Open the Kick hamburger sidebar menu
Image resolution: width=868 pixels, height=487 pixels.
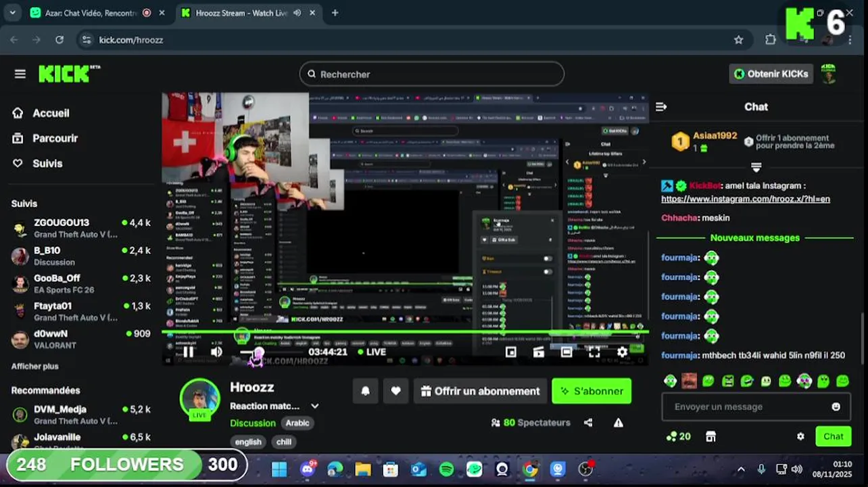[20, 74]
